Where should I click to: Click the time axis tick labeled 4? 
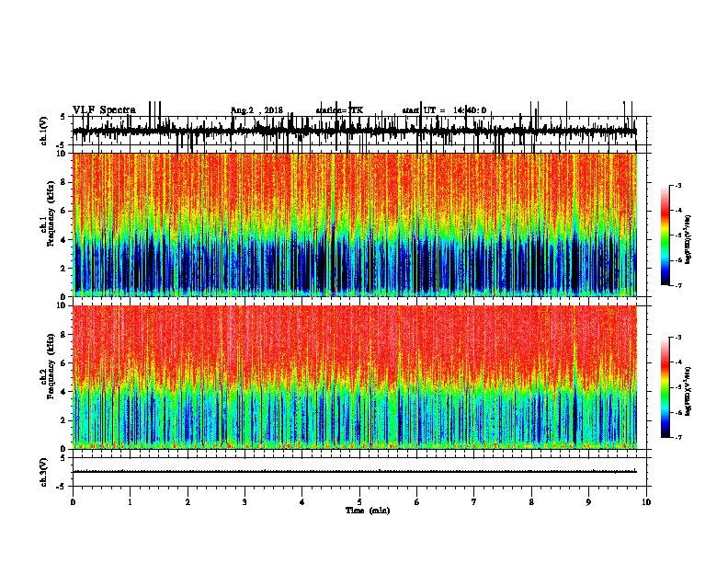pyautogui.click(x=302, y=502)
